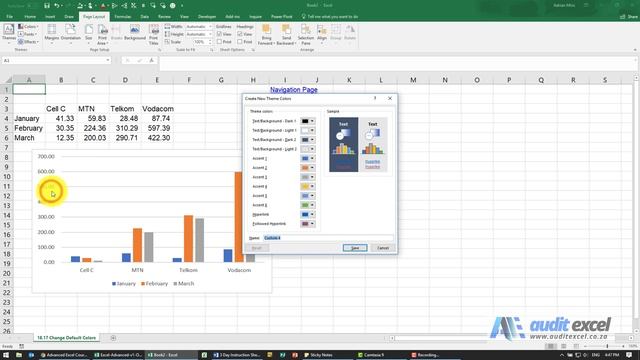Open the Text/Background - Dark 1 color dropdown

(312, 121)
